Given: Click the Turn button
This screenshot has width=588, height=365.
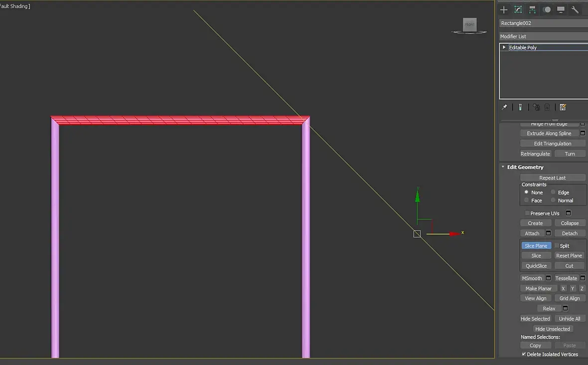Looking at the screenshot, I should [x=570, y=154].
